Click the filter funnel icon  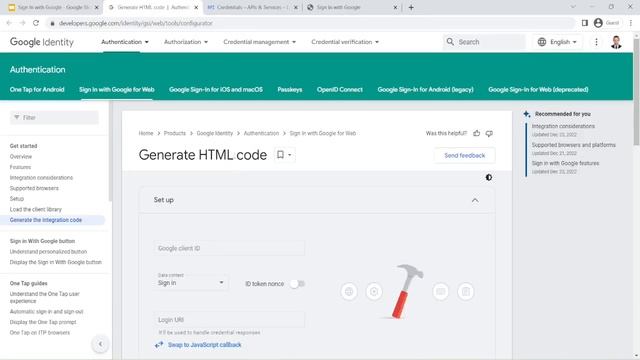point(17,118)
